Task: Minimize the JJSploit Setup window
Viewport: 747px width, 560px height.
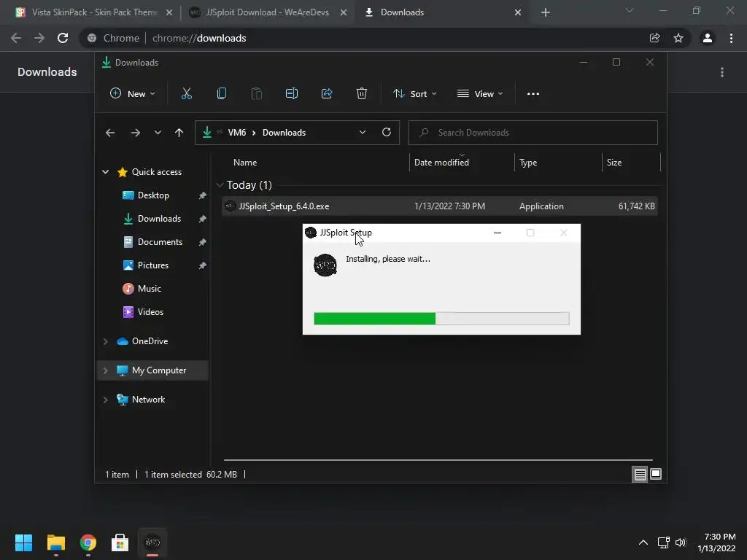Action: [x=498, y=233]
